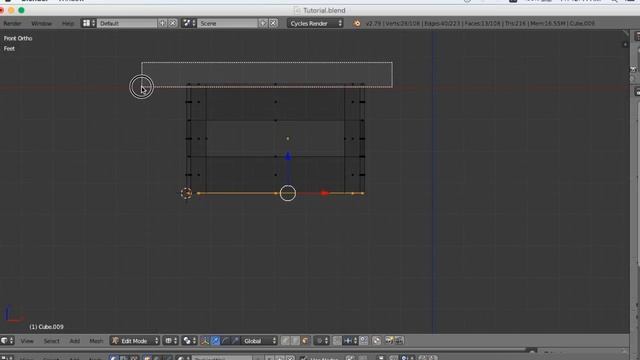Switch to face select mode
The width and height of the screenshot is (640, 360).
305,341
